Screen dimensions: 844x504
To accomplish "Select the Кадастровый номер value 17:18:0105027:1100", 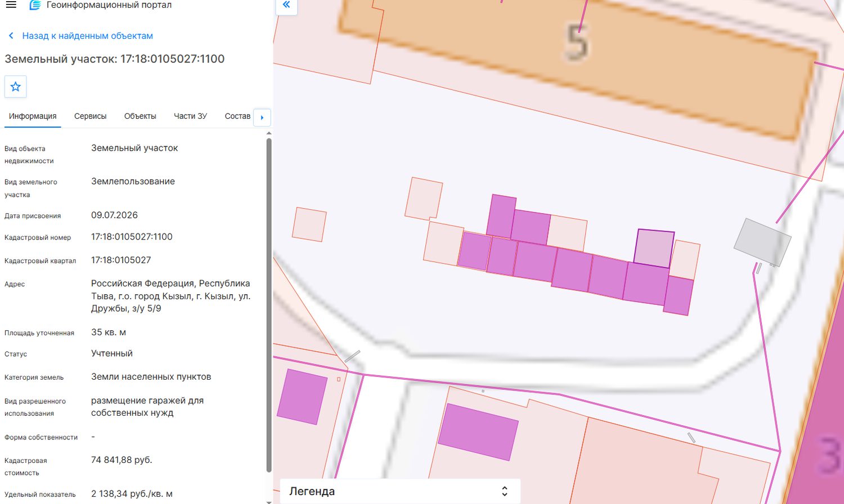I will pyautogui.click(x=132, y=237).
